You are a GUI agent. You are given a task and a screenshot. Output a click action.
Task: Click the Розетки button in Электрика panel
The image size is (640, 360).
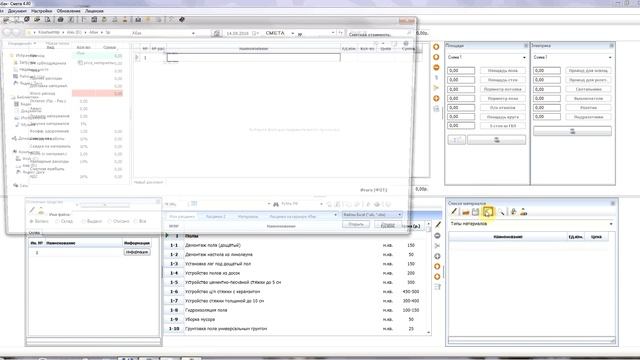[588, 108]
